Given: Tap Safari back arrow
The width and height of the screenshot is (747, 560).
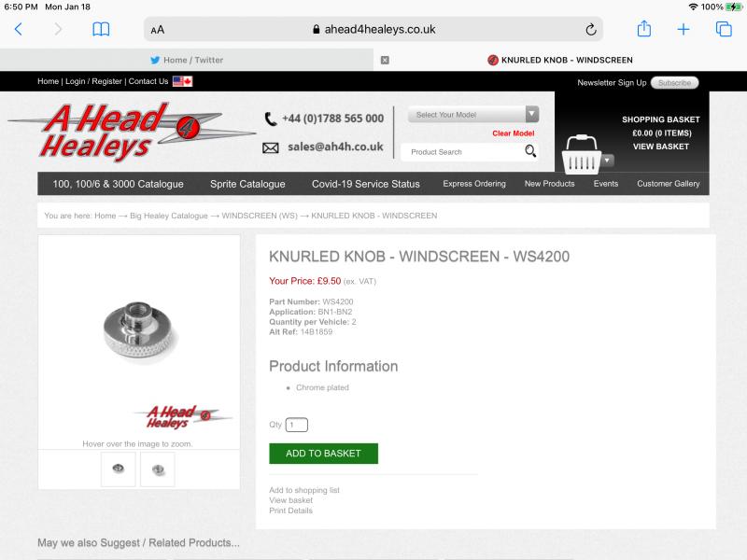Looking at the screenshot, I should tap(19, 30).
